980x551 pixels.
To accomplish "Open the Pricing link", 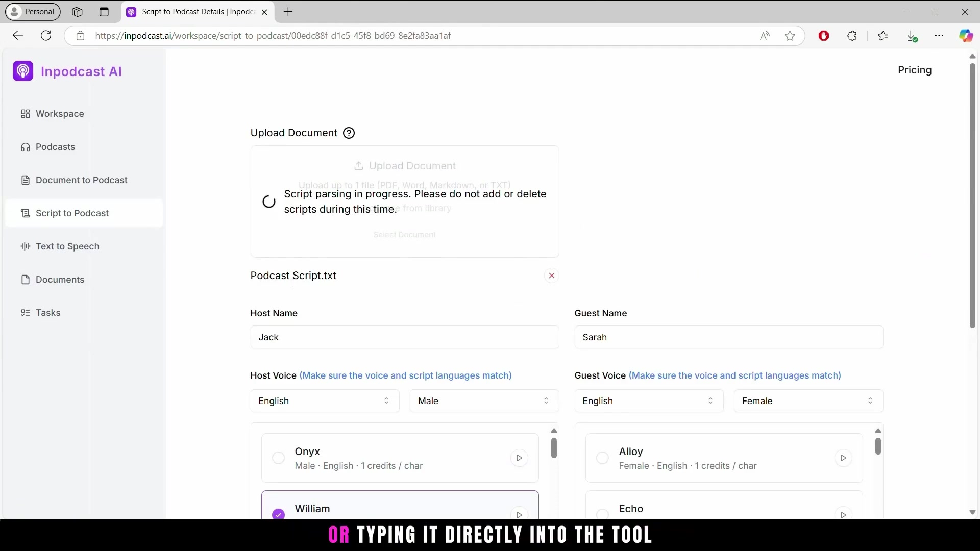I will [915, 70].
